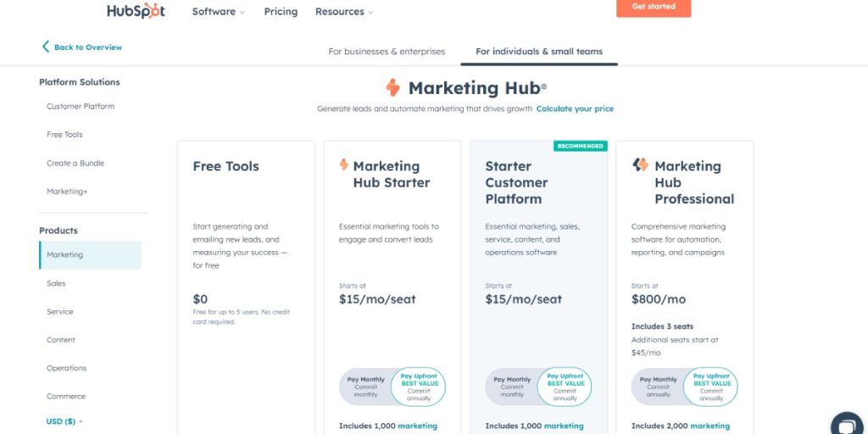The width and height of the screenshot is (868, 434).
Task: Click the $800/mo price
Action: [659, 299]
